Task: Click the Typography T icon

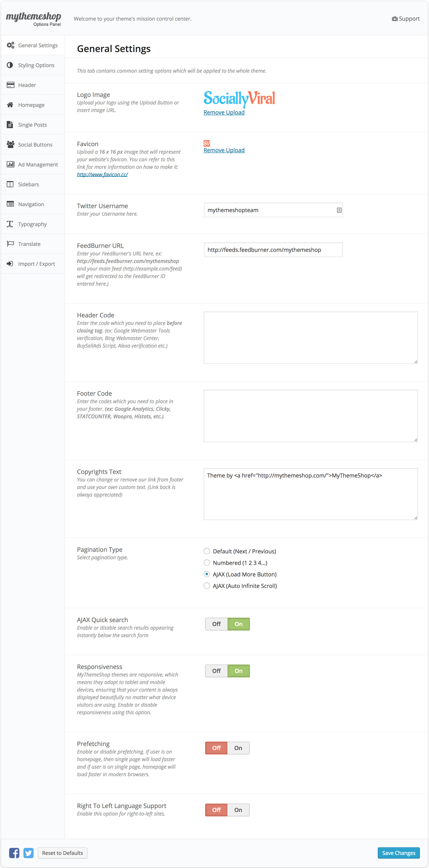Action: (x=10, y=224)
